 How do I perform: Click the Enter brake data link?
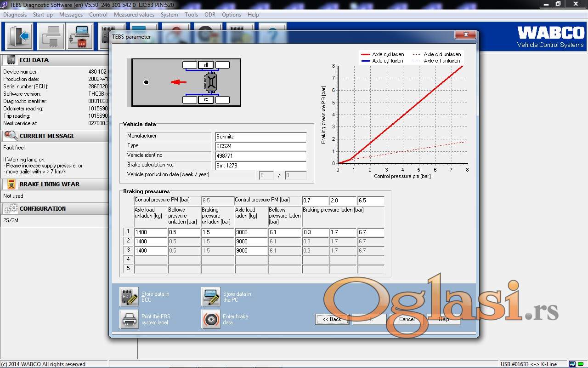(235, 319)
